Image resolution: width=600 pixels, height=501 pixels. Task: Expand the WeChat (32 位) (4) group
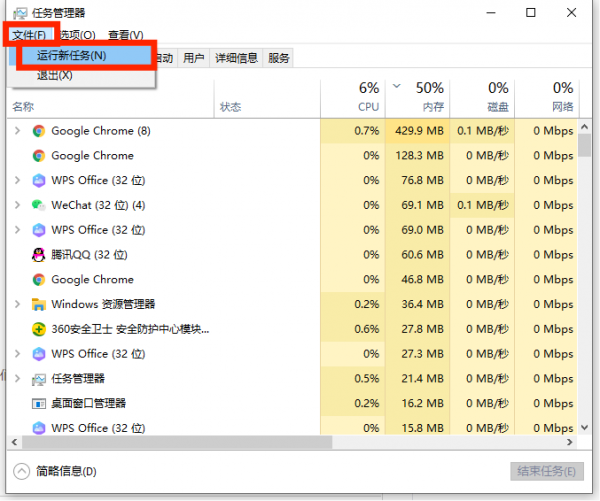17,205
